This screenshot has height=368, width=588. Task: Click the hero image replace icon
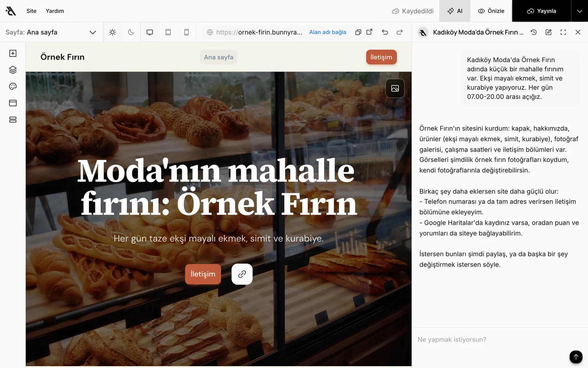coord(395,88)
